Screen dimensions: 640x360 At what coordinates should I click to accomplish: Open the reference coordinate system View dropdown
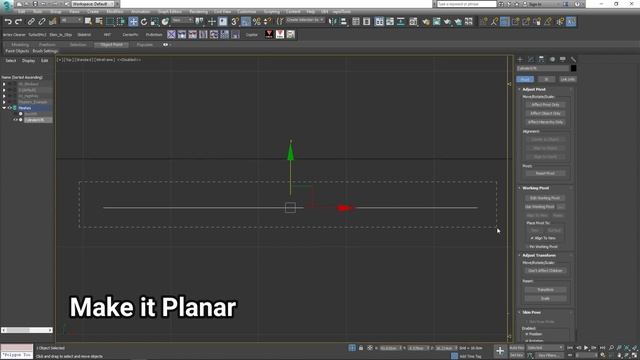coord(182,20)
